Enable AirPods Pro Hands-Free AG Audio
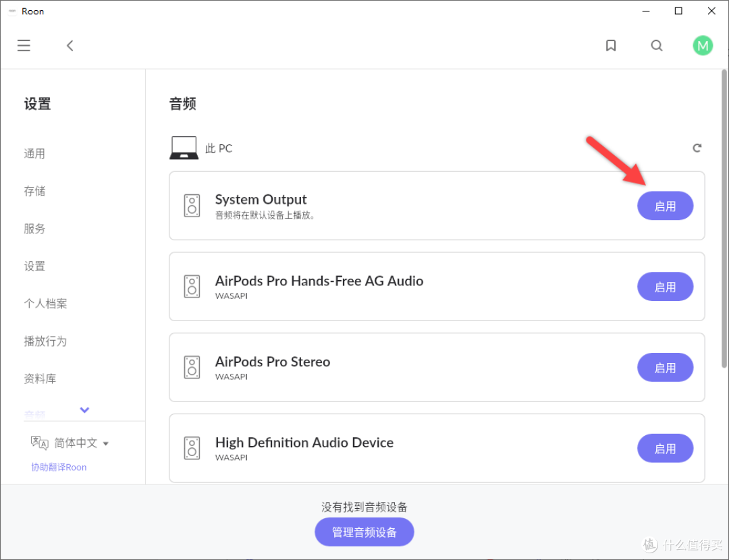 coord(665,287)
